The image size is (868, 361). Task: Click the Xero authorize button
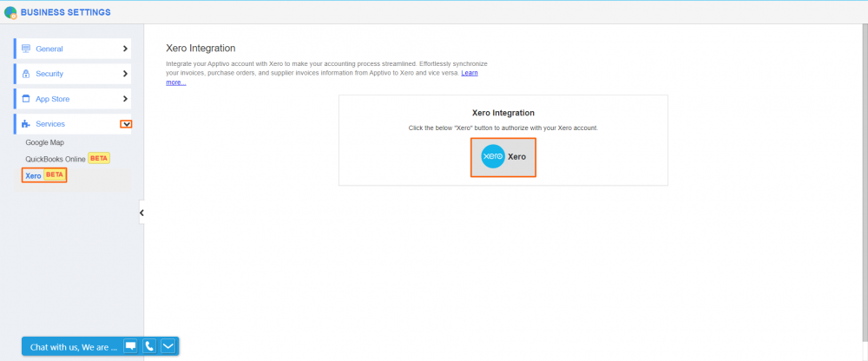(x=503, y=157)
